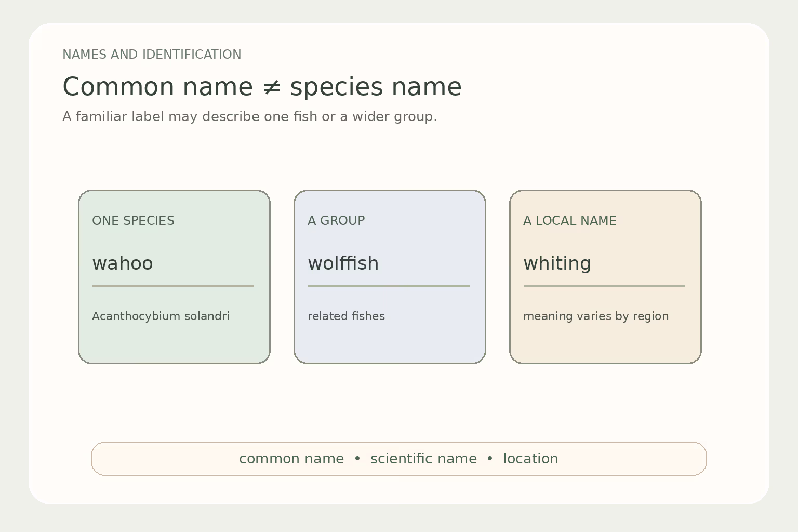This screenshot has height=532, width=798.
Task: Click the subtitle about a familiar label
Action: [x=249, y=116]
